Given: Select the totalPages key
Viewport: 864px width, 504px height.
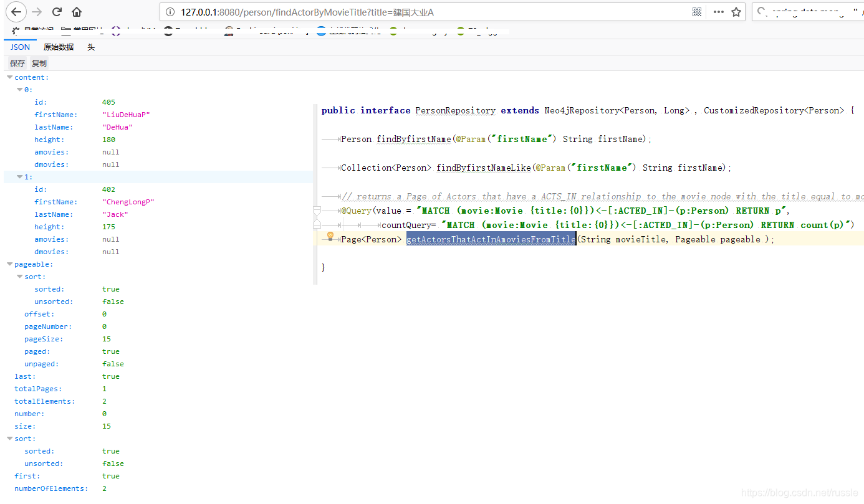Looking at the screenshot, I should point(38,389).
